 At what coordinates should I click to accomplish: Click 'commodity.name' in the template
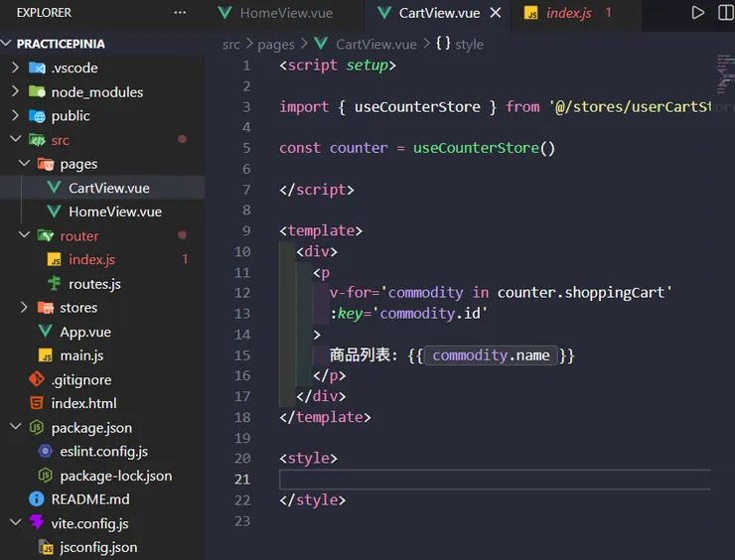coord(491,355)
